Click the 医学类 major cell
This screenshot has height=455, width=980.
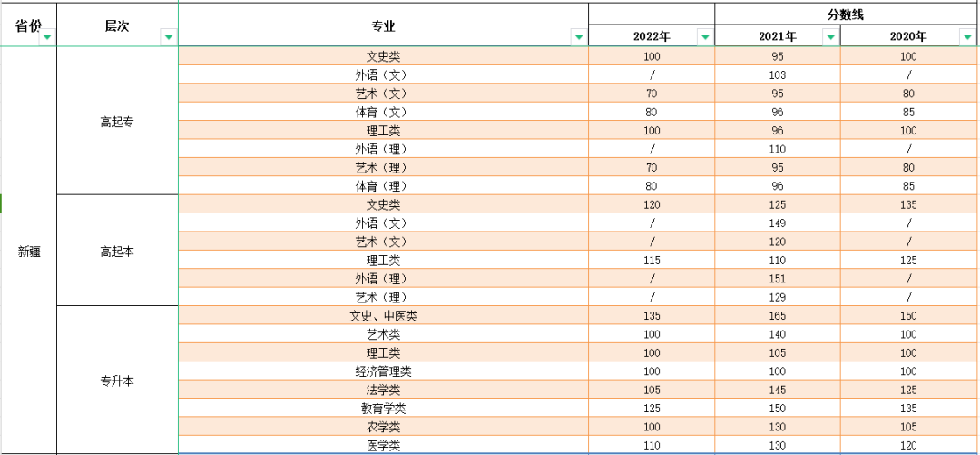[x=383, y=445]
